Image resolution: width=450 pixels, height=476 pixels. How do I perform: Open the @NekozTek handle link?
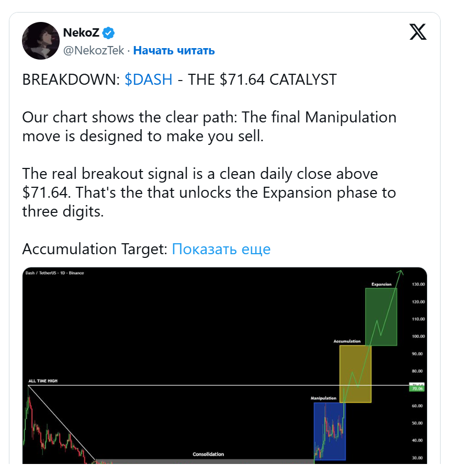pyautogui.click(x=95, y=51)
